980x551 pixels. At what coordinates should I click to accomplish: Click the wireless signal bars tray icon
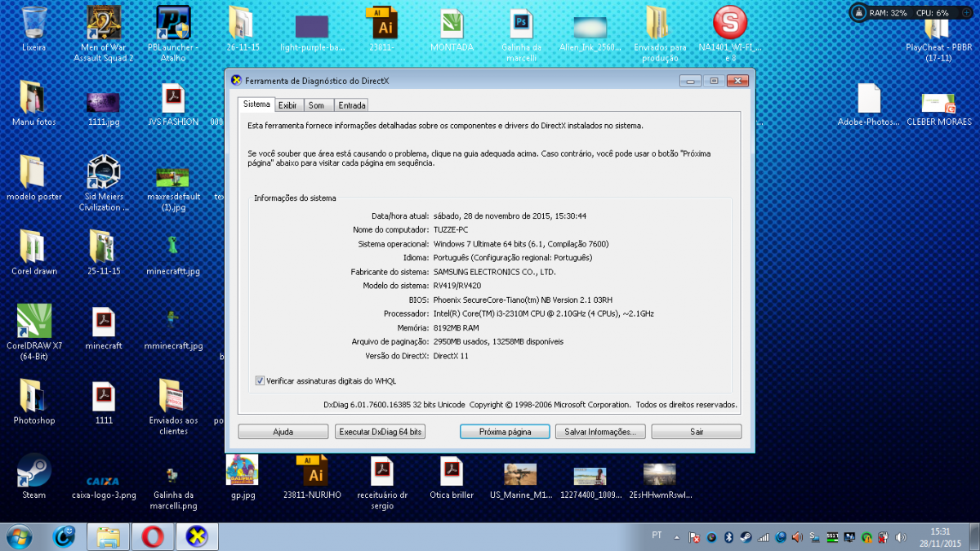[764, 536]
